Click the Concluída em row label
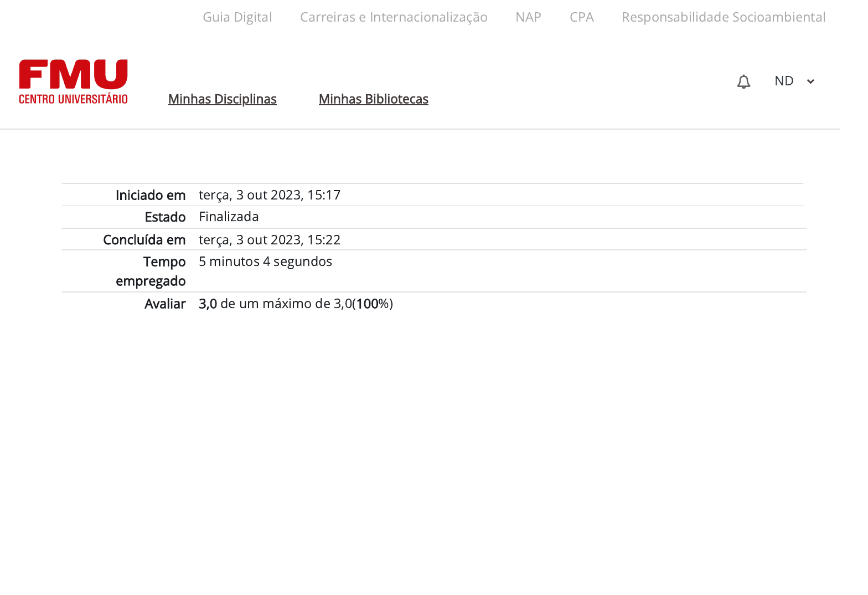 144,240
